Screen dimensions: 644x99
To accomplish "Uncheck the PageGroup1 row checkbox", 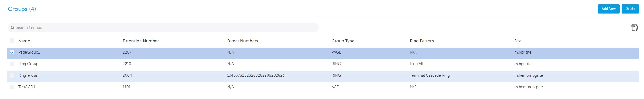I will (12, 52).
